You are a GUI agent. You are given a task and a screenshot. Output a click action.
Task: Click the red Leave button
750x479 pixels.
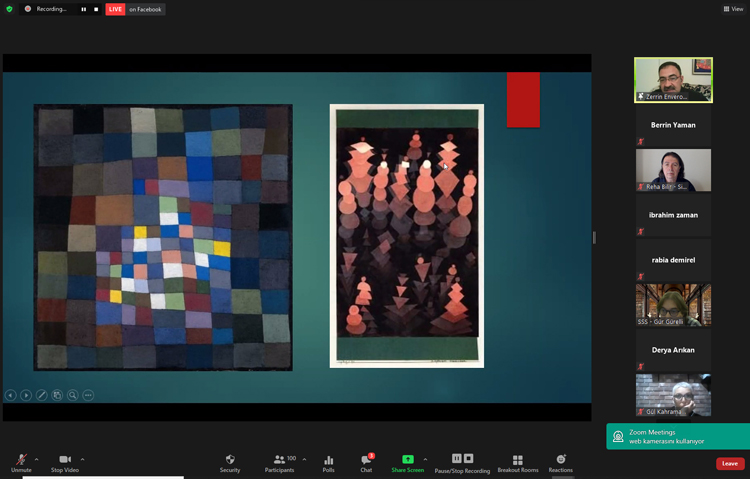pyautogui.click(x=730, y=463)
